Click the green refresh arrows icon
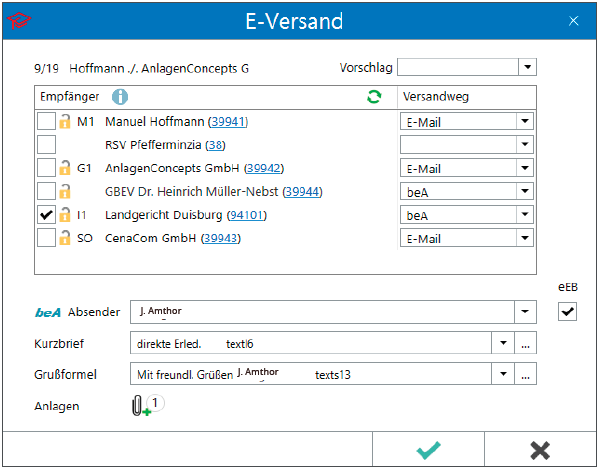607x469 pixels. 374,97
